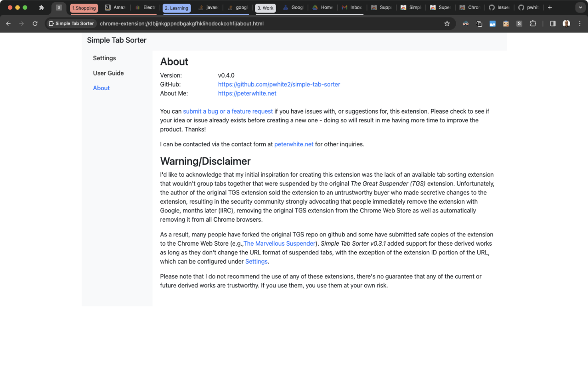Image resolution: width=588 pixels, height=368 pixels.
Task: Click the Gmail Inbox tab favicon
Action: 347,7
